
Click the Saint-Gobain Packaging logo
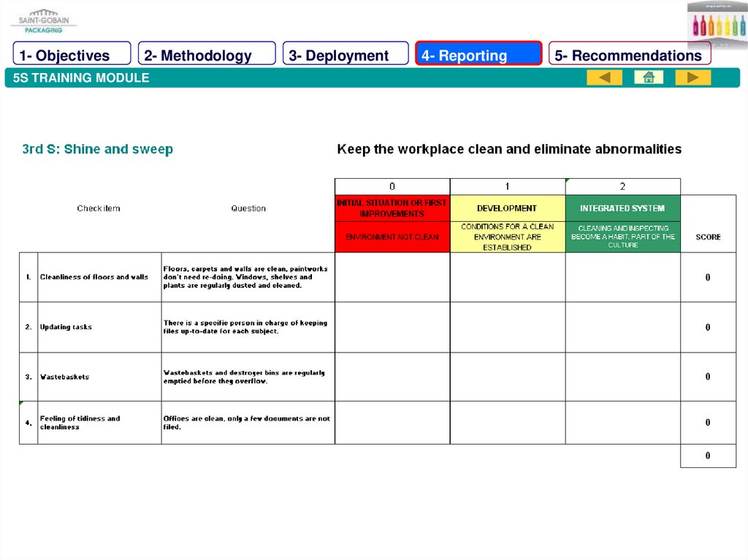pos(42,20)
